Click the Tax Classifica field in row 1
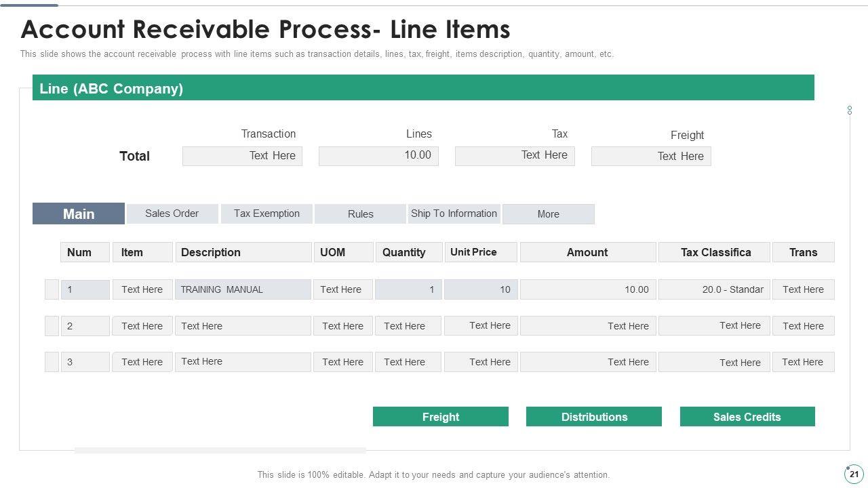 [x=714, y=289]
